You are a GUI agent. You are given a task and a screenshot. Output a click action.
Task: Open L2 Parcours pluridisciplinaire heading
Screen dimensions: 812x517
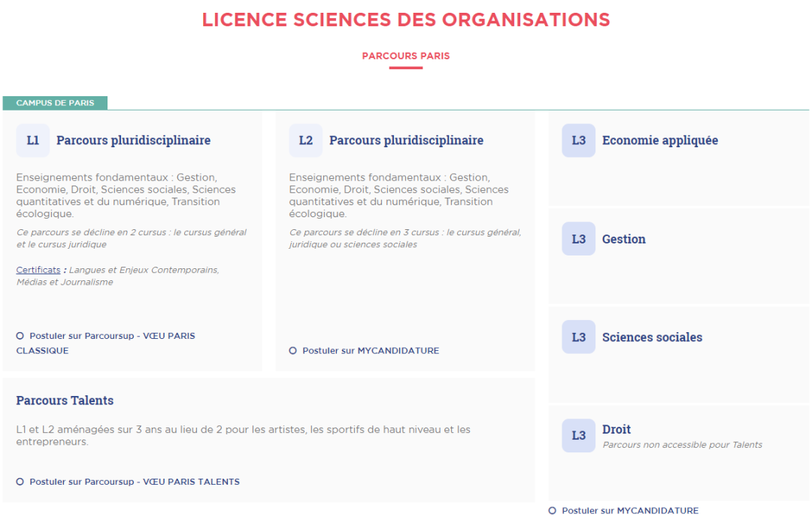[406, 141]
